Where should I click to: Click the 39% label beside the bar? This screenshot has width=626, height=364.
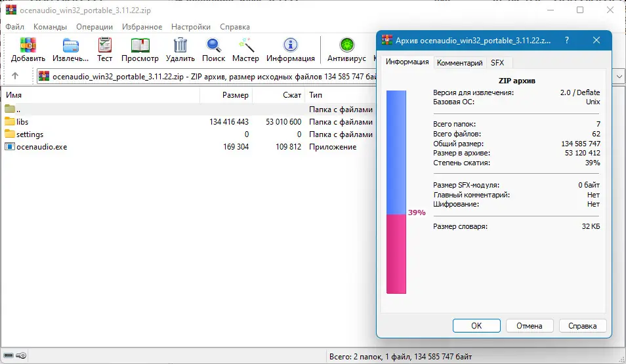coord(417,212)
